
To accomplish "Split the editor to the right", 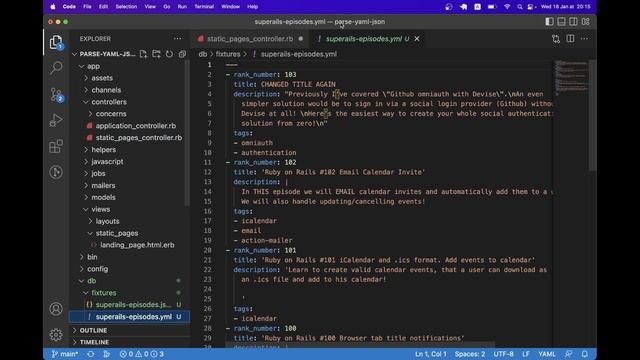I will (x=570, y=39).
